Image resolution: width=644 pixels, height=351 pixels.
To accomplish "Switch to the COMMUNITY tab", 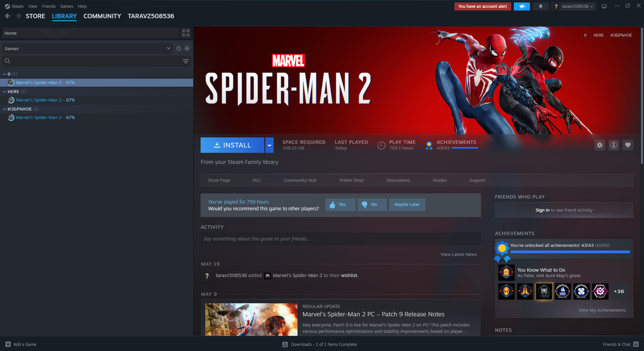I will point(102,16).
